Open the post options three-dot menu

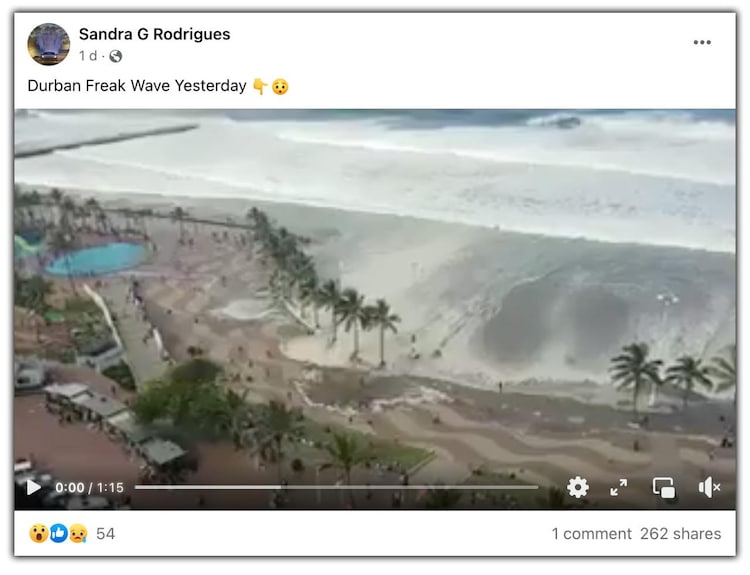(702, 43)
